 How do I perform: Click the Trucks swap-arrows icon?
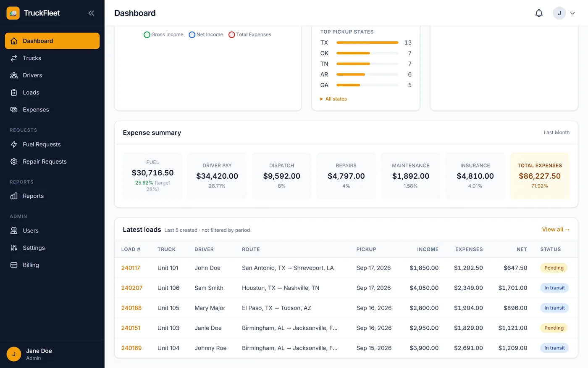[14, 58]
